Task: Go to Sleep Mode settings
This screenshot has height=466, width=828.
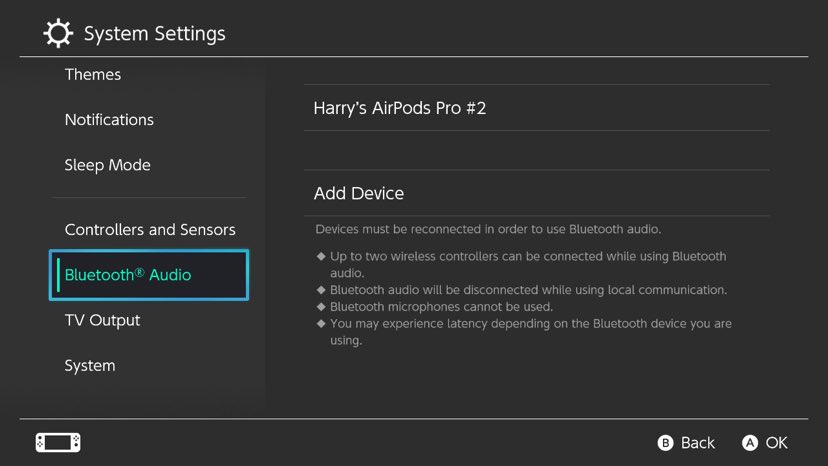Action: click(x=107, y=165)
